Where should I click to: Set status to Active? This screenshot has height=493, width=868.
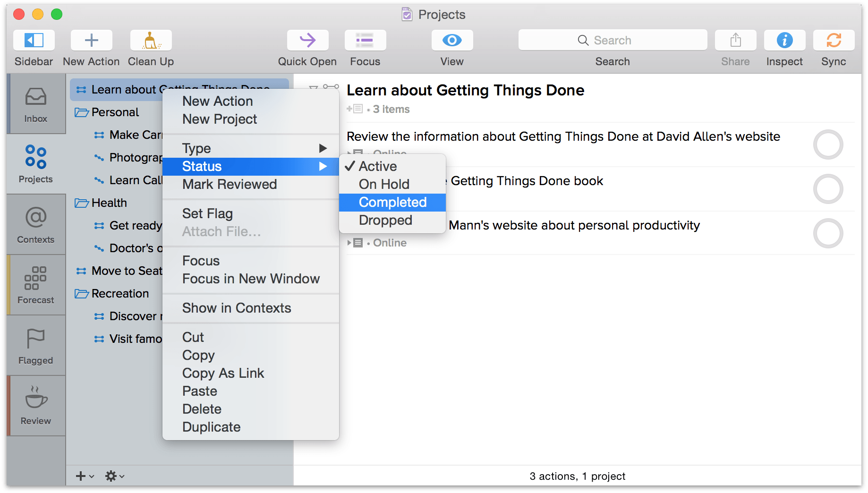[392, 166]
